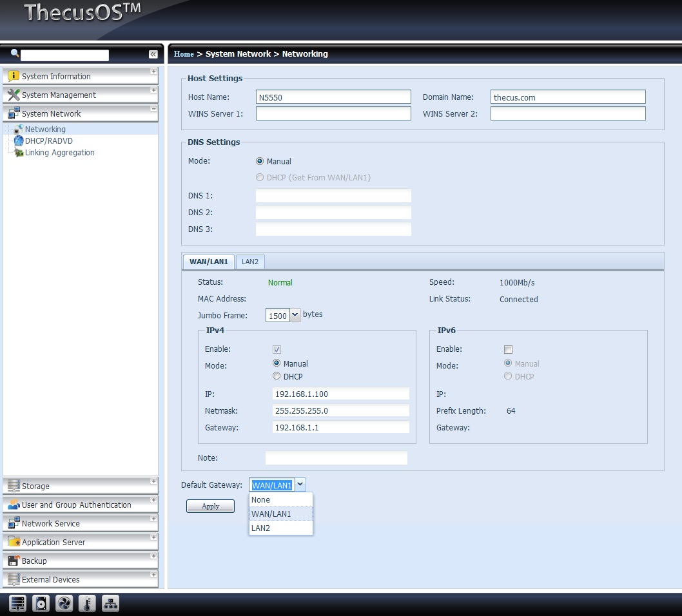
Task: Click the thermometer temperature icon
Action: [x=87, y=604]
